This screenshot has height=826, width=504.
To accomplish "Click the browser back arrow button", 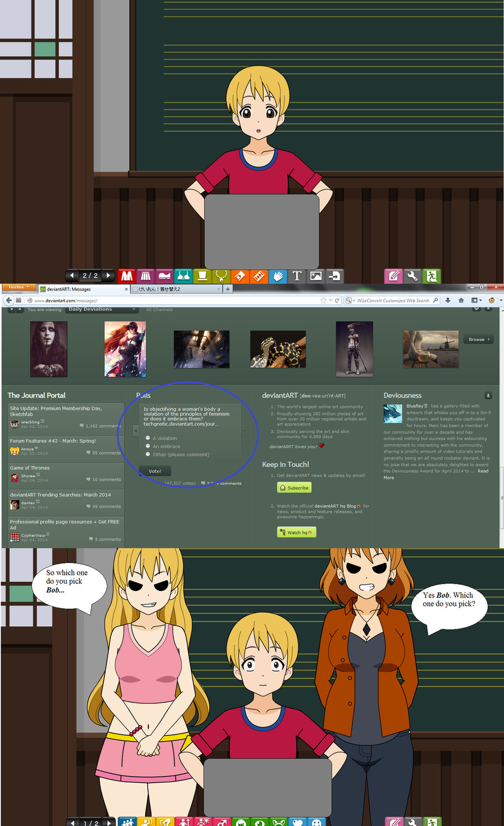I will coord(8,300).
